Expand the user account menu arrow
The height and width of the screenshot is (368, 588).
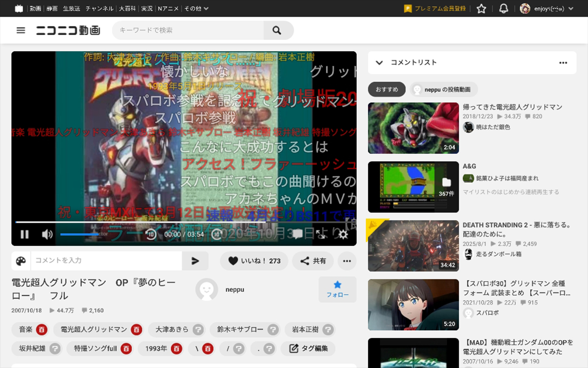coord(571,8)
